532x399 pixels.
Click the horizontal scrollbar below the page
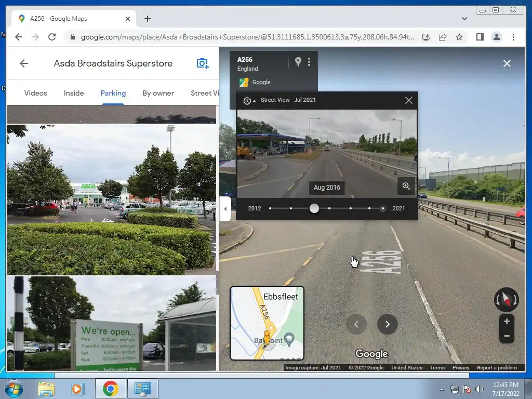click(262, 375)
